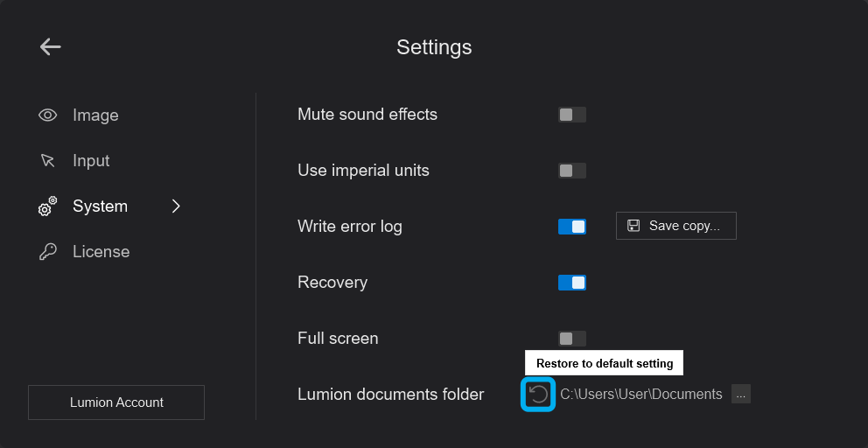Click the key icon beside License
The image size is (868, 448).
coord(48,252)
